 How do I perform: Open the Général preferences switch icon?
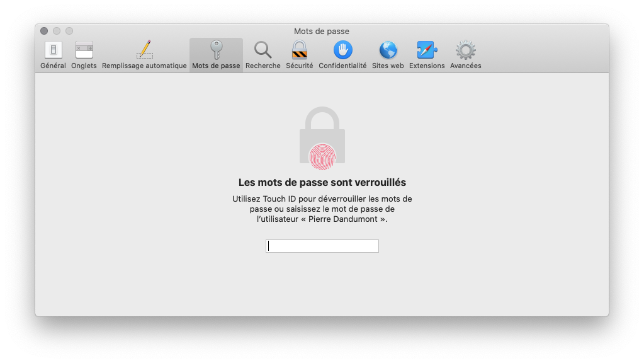(x=53, y=50)
